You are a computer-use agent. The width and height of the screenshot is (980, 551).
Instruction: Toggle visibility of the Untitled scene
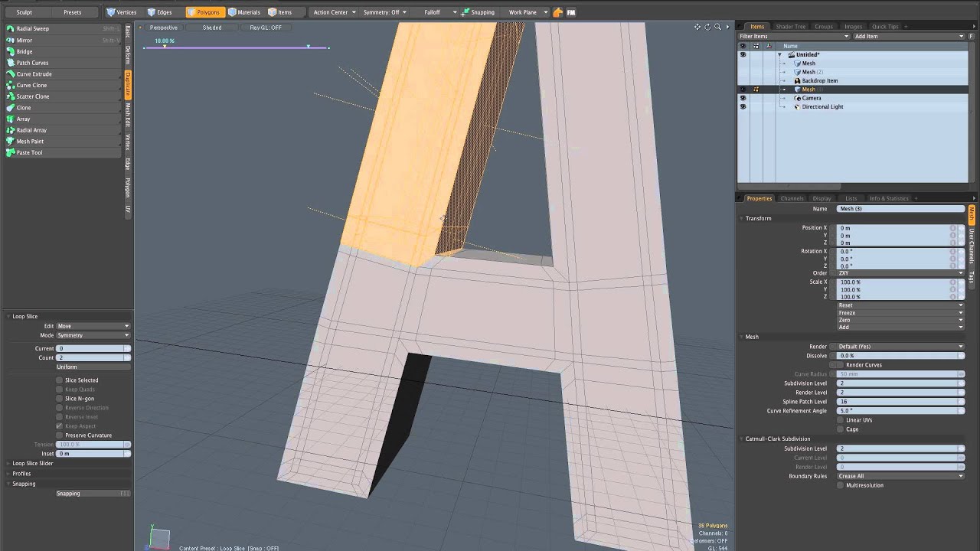(743, 55)
